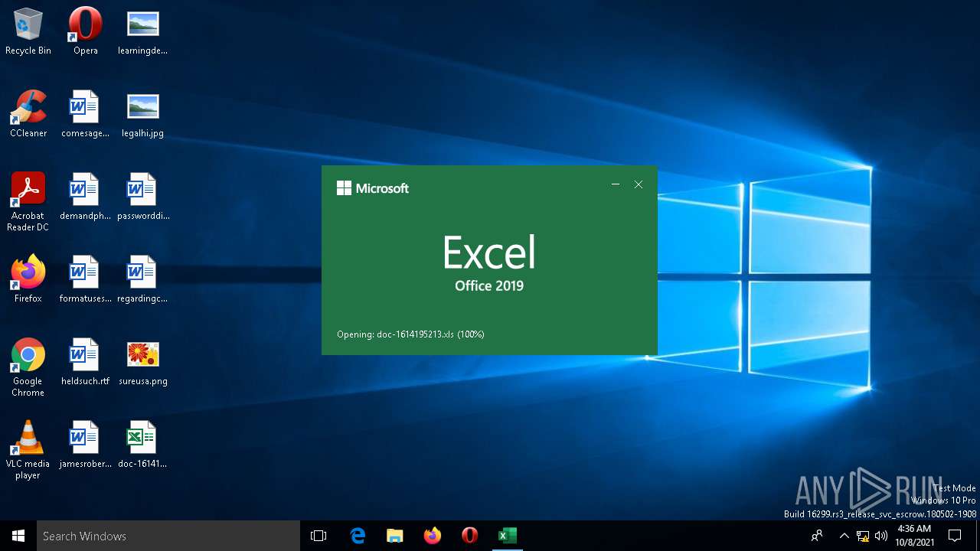The image size is (980, 551).
Task: Click the Microsoft logo on the Excel splash
Action: 373,188
